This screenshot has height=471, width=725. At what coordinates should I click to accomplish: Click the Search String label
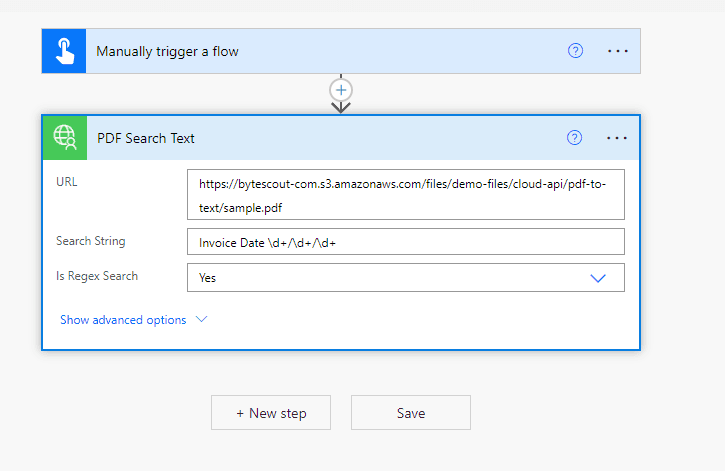pyautogui.click(x=91, y=241)
